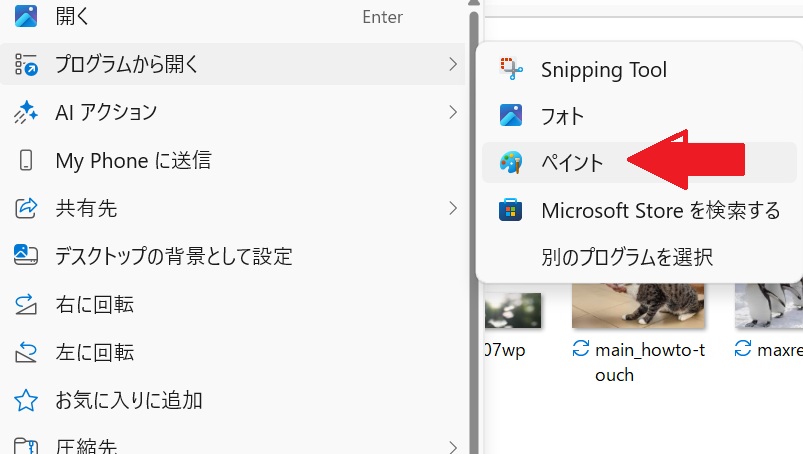
Task: Select the penguin thumbnail maxre
Action: [x=769, y=305]
